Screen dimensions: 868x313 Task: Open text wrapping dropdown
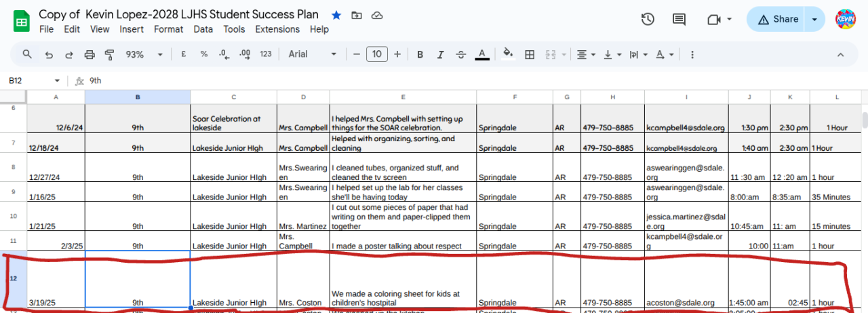tap(638, 54)
